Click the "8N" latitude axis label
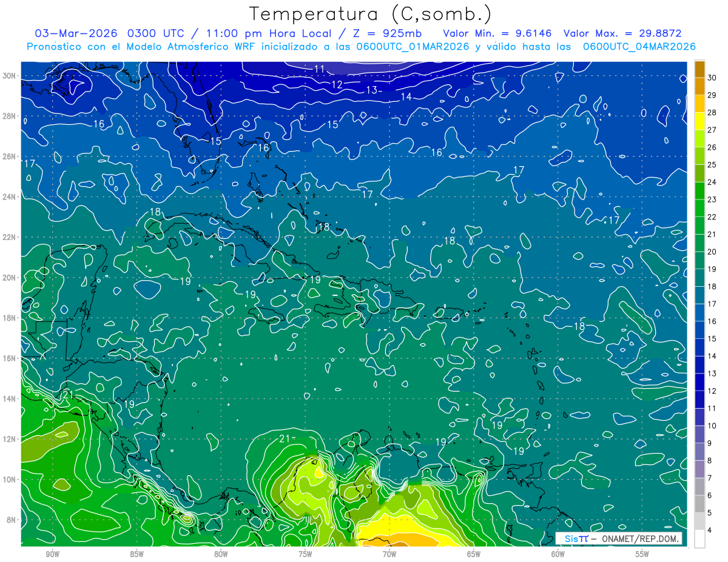 click(x=12, y=520)
